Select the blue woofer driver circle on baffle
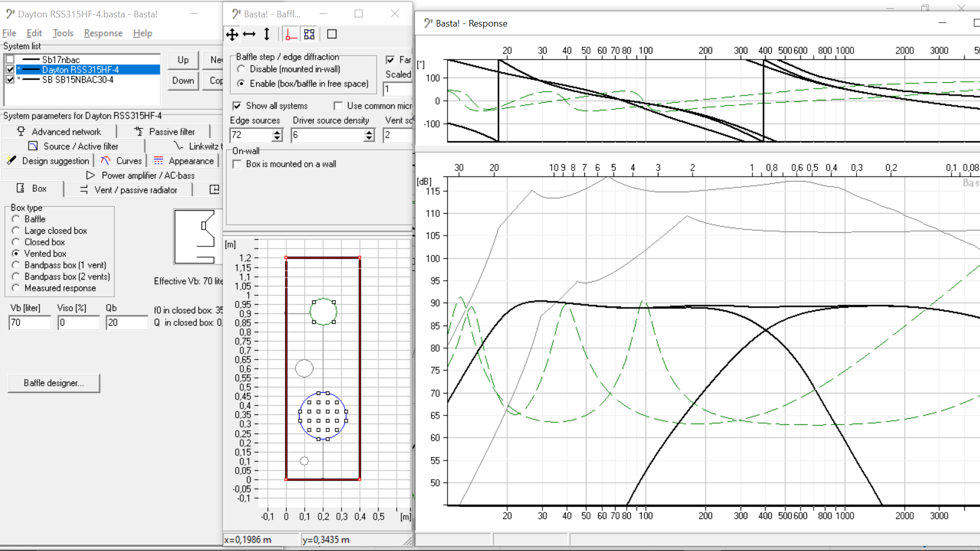 323,416
